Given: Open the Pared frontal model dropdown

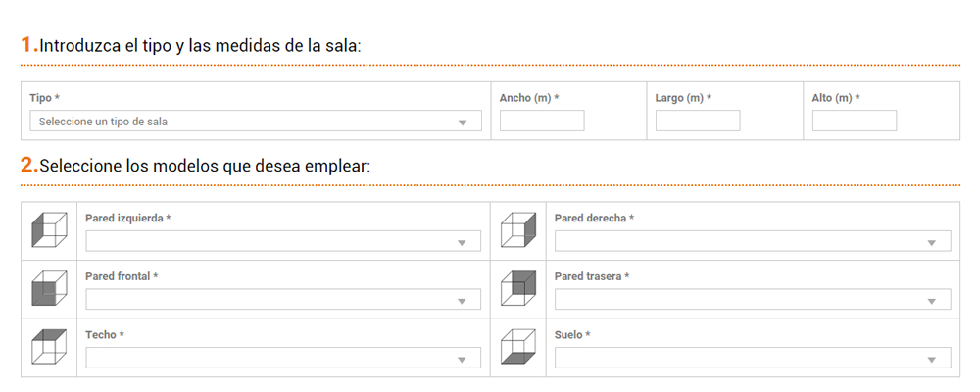Looking at the screenshot, I should pos(283,300).
